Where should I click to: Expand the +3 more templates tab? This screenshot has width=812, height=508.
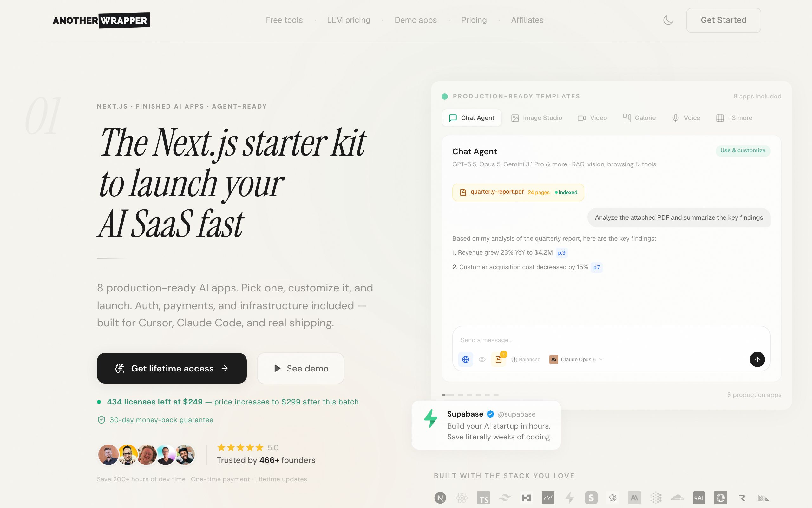click(734, 118)
